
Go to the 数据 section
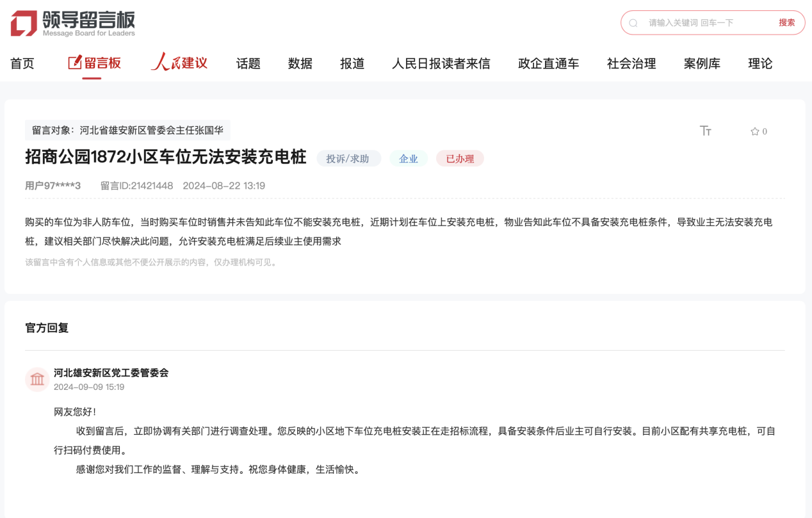[x=300, y=63]
